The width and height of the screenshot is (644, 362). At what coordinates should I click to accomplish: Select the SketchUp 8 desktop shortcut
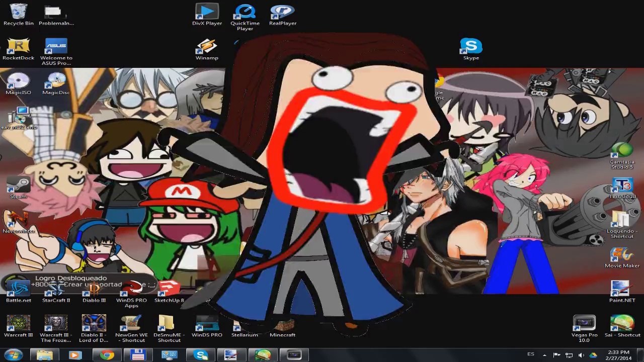169,292
